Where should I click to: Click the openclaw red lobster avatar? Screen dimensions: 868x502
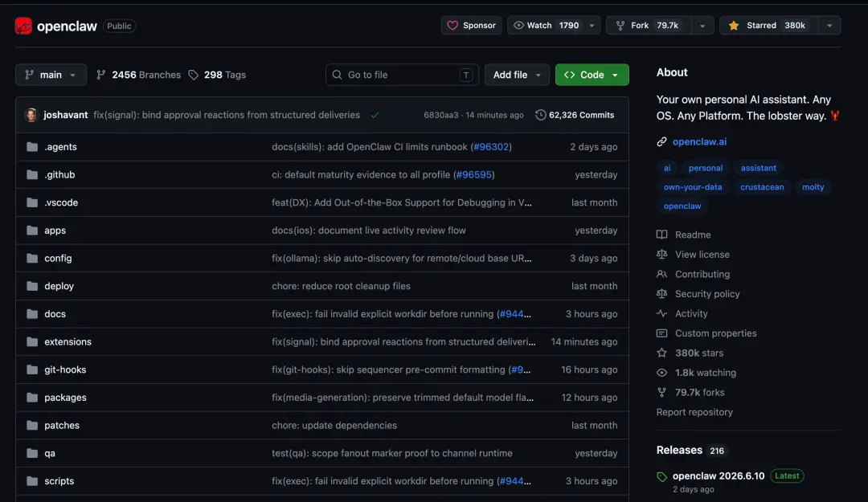[x=23, y=26]
